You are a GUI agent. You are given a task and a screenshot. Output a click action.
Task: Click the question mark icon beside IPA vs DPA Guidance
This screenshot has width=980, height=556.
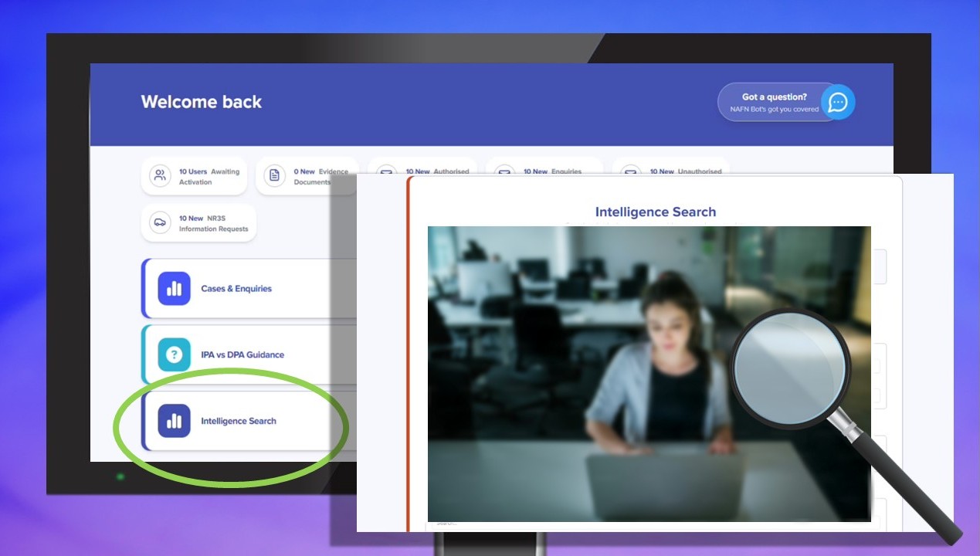[x=175, y=354]
